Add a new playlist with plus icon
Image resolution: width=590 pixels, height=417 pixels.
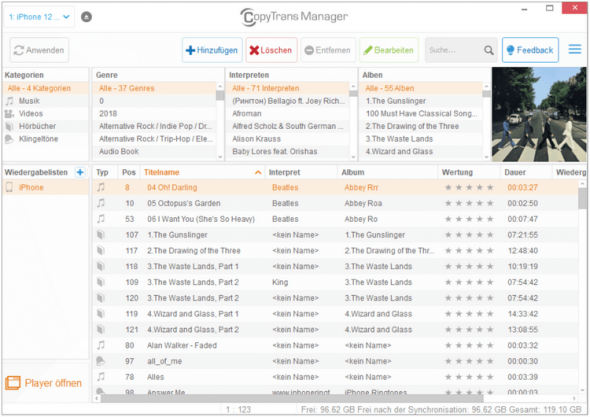(80, 172)
